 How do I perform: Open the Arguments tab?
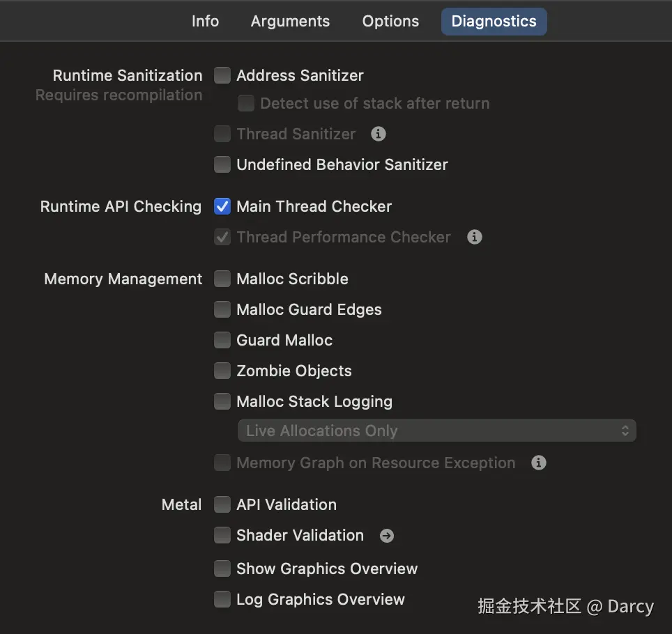click(290, 21)
